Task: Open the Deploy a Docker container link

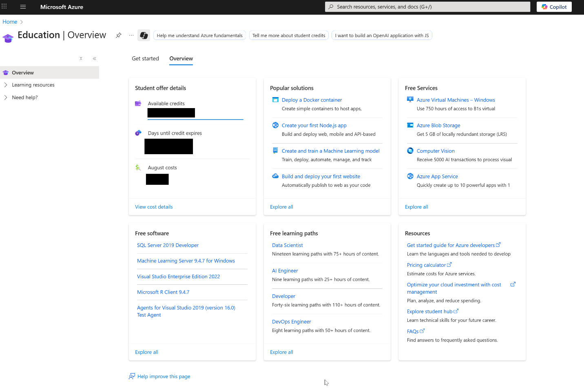Action: (312, 100)
